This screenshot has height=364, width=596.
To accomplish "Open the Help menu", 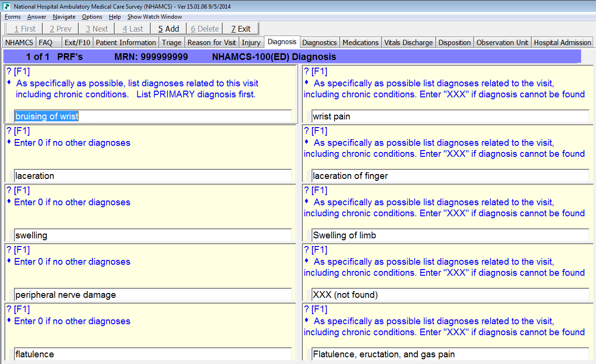I will 115,17.
